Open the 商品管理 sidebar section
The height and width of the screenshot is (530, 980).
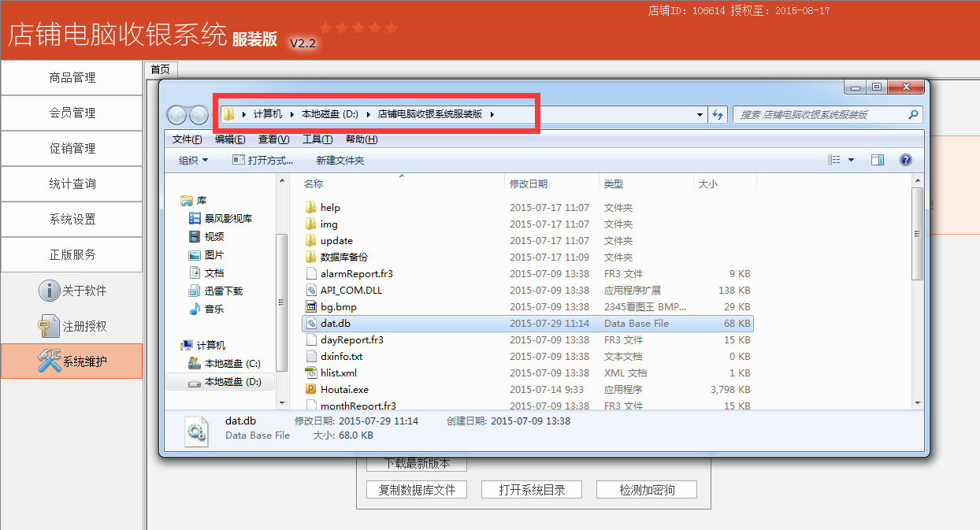tap(72, 77)
